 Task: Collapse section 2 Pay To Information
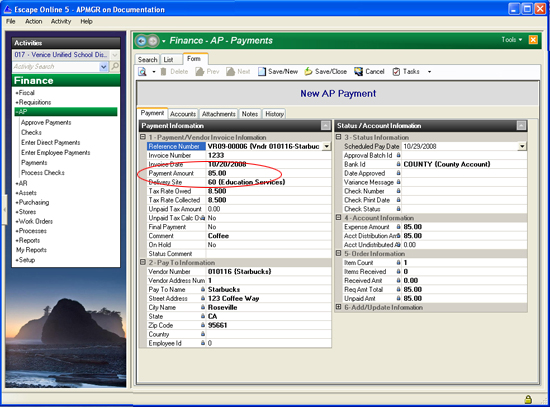[143, 262]
